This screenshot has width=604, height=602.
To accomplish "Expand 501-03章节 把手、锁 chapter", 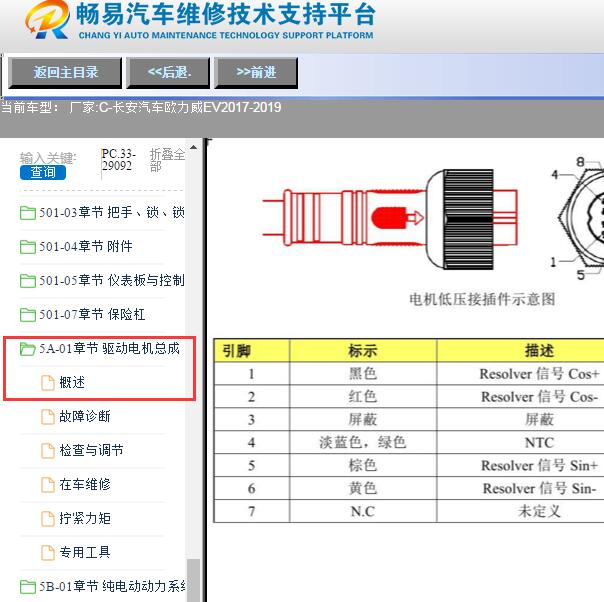I will (112, 213).
